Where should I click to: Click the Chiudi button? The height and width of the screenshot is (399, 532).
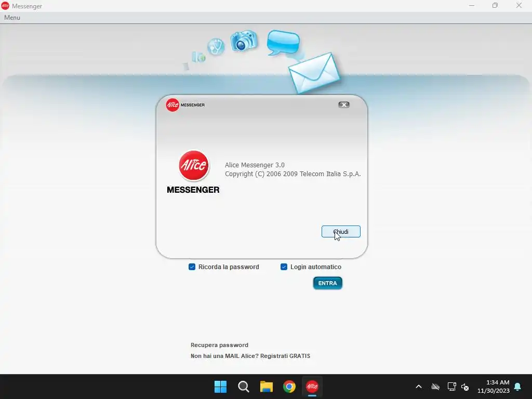pyautogui.click(x=341, y=232)
